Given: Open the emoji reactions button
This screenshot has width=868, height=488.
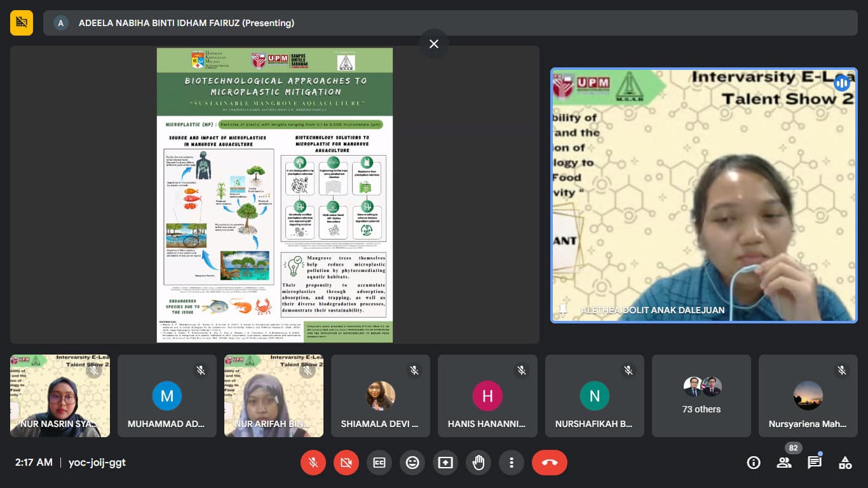Looking at the screenshot, I should coord(412,463).
